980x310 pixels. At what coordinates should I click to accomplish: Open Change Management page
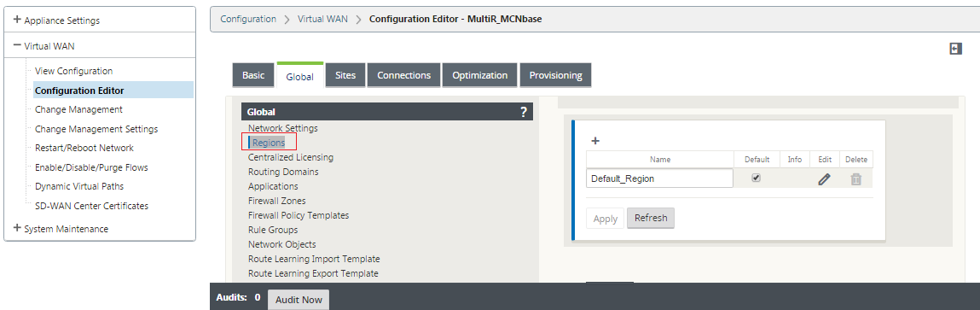pyautogui.click(x=78, y=109)
